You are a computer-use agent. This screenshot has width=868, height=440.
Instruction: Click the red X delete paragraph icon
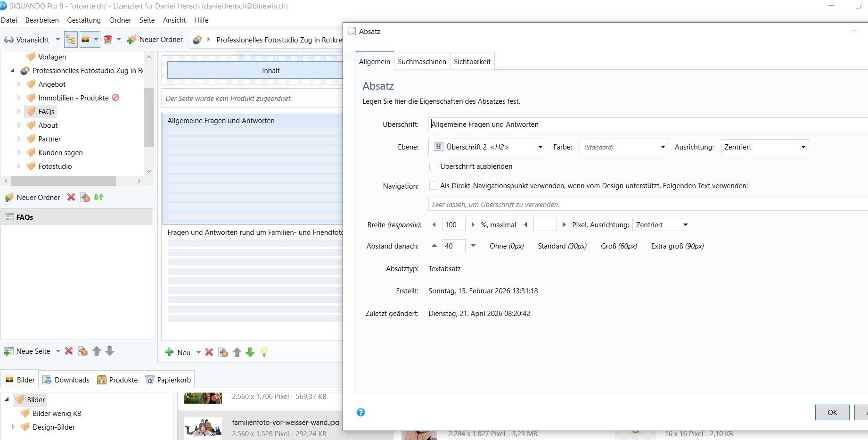pos(209,352)
